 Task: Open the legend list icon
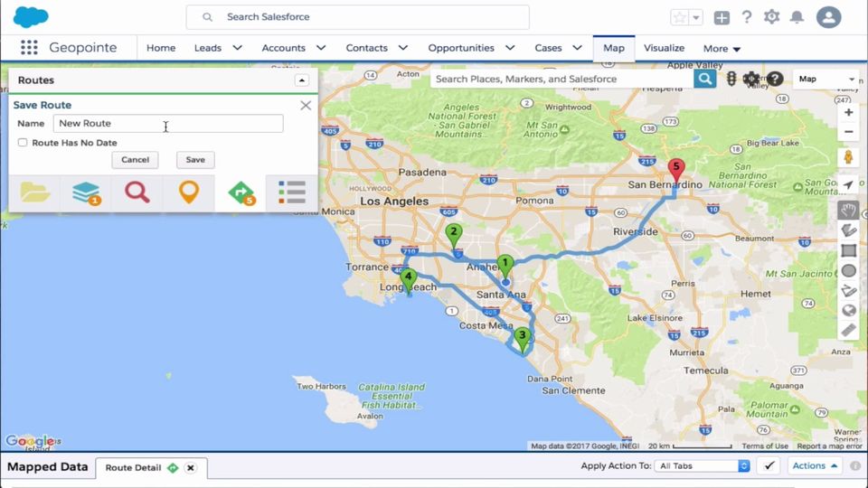click(292, 192)
